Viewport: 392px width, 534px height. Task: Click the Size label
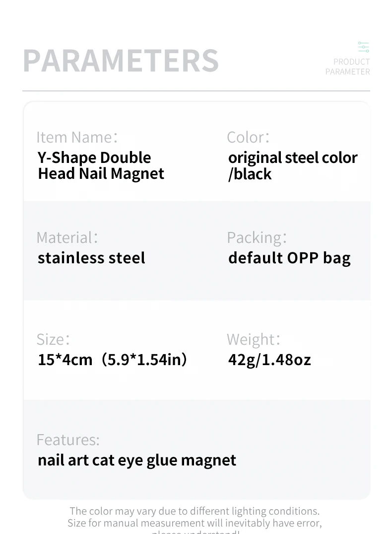pos(53,339)
